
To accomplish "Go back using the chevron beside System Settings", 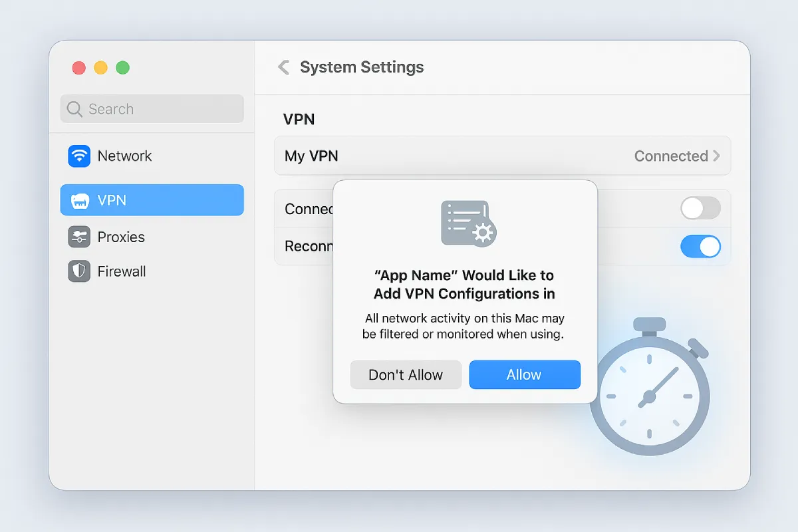I will [284, 67].
